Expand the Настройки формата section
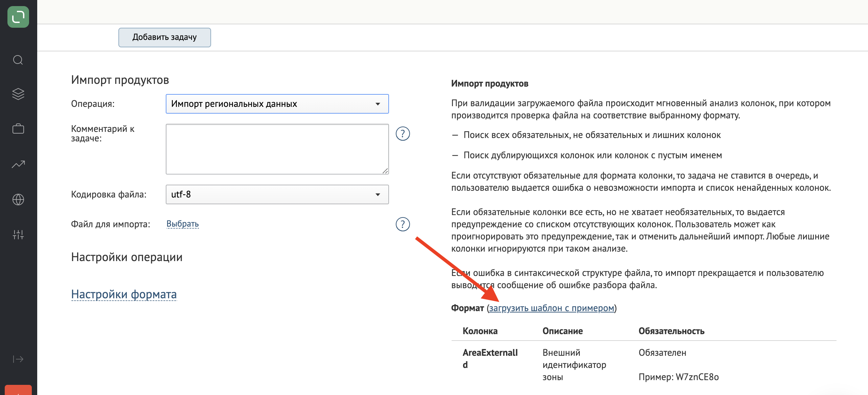 [x=124, y=294]
